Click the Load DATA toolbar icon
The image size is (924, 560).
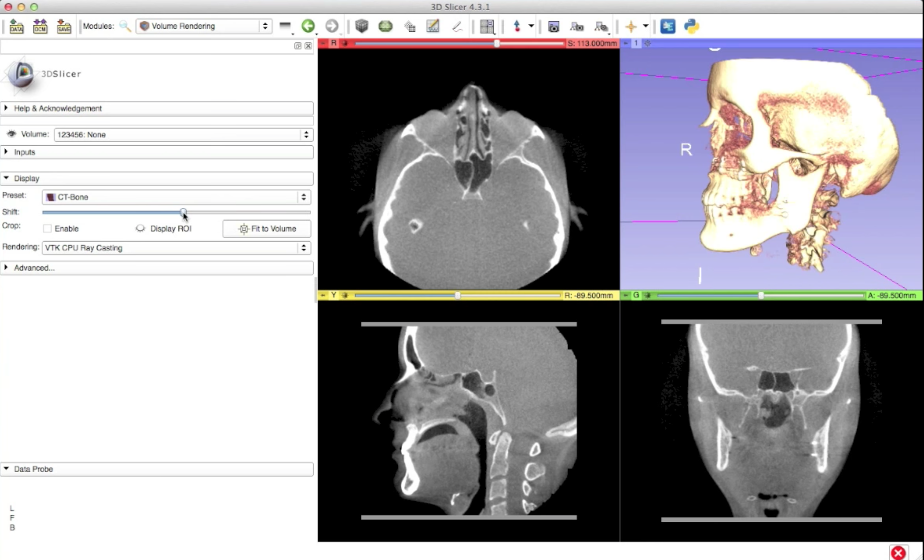click(16, 26)
